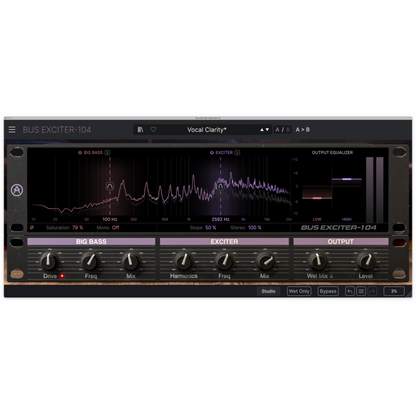Open the Big Bass info icon
416x416 pixels.
pyautogui.click(x=108, y=152)
